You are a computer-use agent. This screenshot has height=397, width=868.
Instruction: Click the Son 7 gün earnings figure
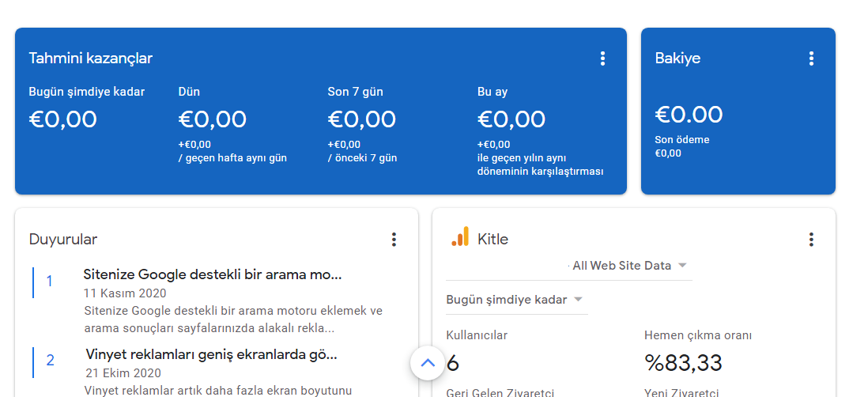point(361,119)
